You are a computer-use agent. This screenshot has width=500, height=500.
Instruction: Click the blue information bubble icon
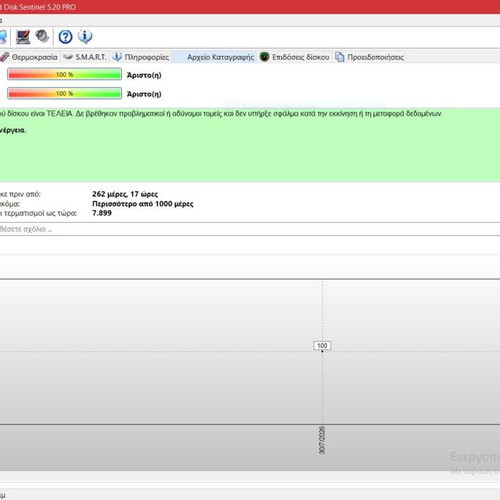click(x=85, y=37)
